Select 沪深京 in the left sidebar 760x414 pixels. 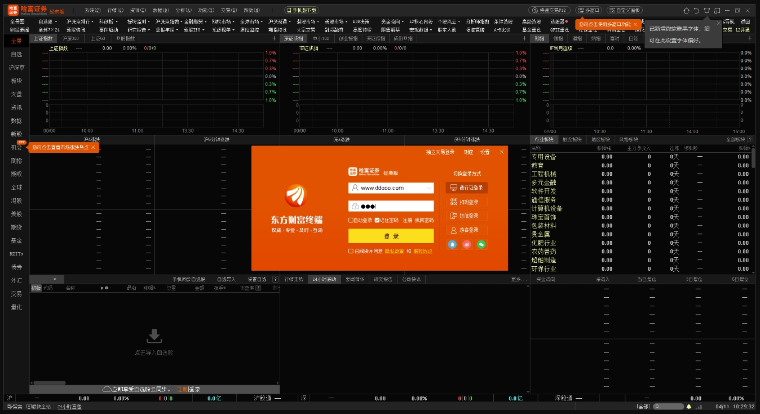tap(16, 68)
